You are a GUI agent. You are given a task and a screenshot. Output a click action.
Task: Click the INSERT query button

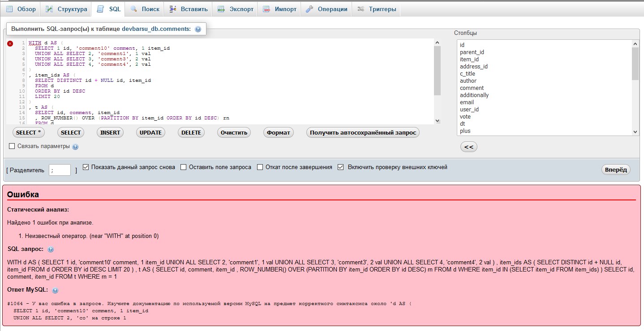coord(110,132)
